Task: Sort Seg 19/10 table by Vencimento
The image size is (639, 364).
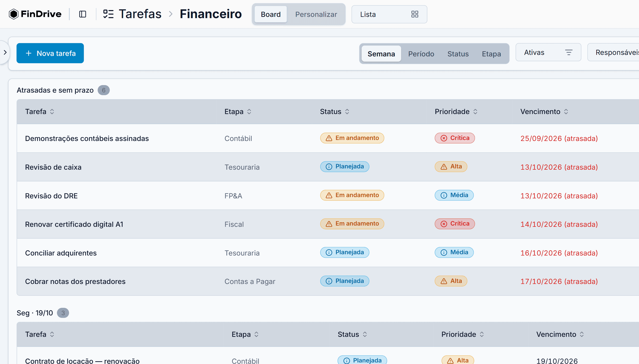Action: [x=560, y=334]
